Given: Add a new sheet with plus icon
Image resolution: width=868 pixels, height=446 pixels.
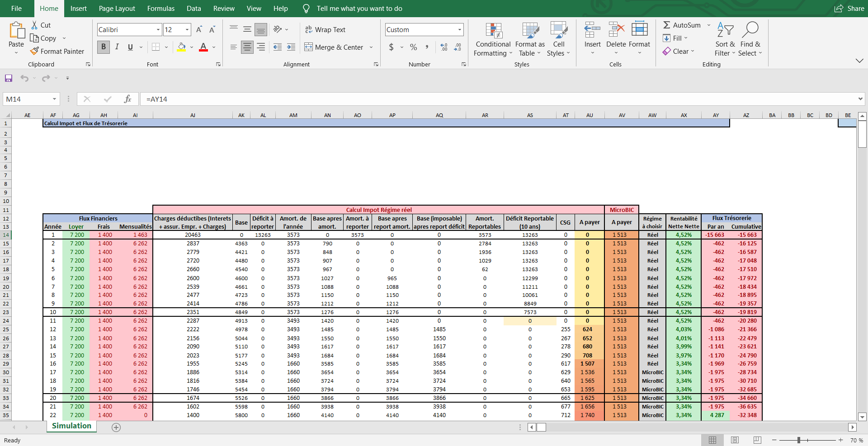Looking at the screenshot, I should [x=116, y=427].
